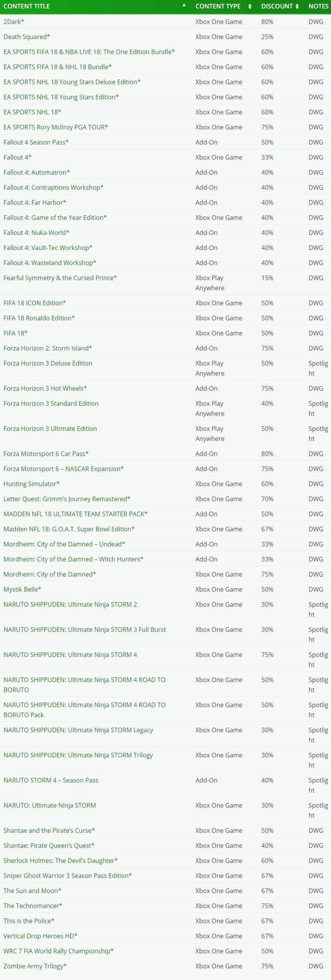This screenshot has width=331, height=980.
Task: Open the 2Dark* game link
Action: pos(14,21)
